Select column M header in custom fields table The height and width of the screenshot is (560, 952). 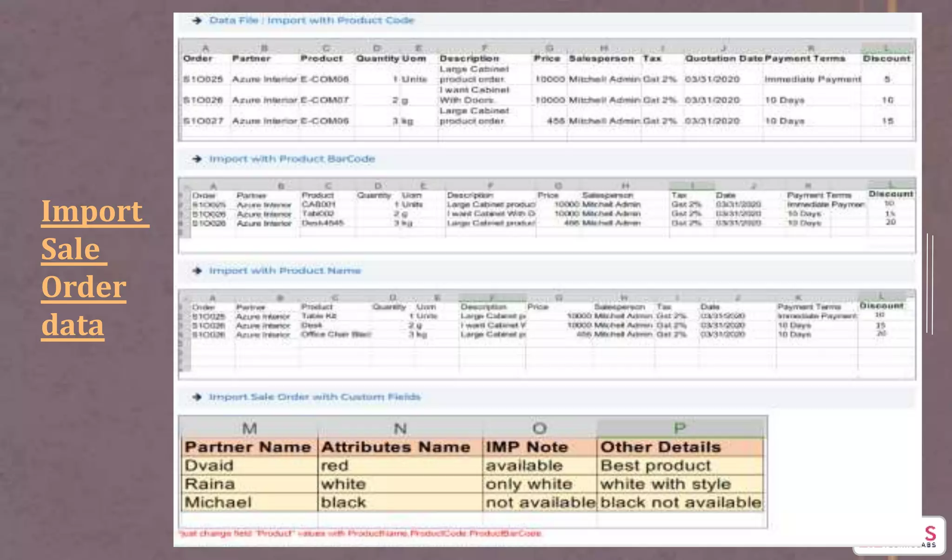(249, 428)
